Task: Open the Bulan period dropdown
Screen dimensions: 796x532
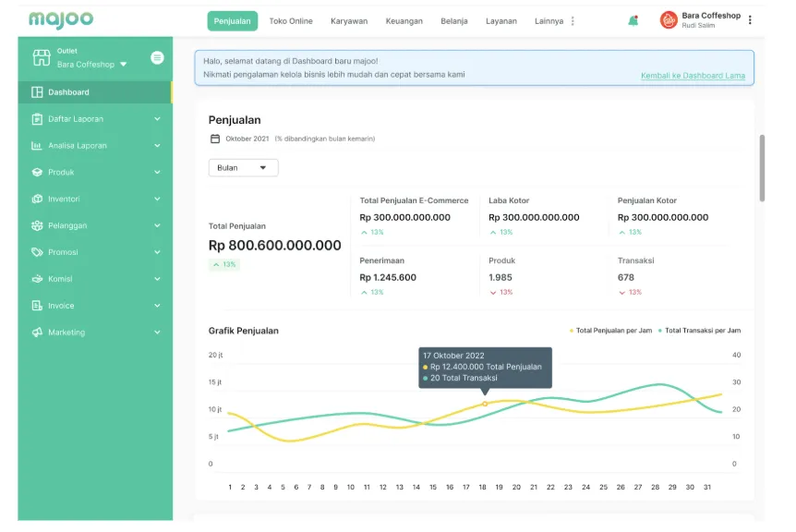Action: click(243, 168)
